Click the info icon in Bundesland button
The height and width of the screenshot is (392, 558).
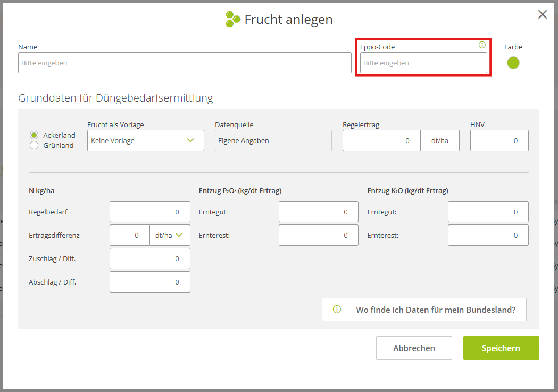337,310
